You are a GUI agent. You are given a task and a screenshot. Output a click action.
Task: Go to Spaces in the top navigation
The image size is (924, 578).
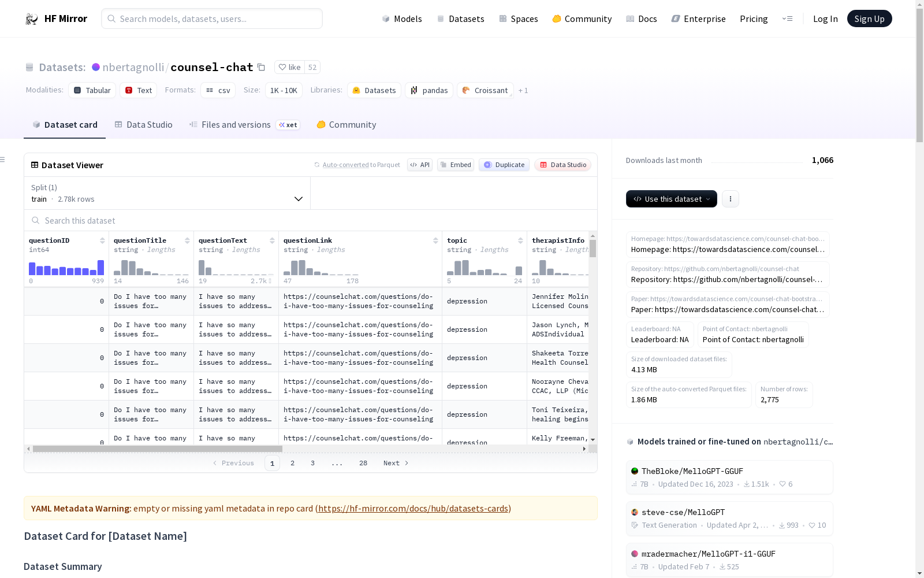click(519, 18)
